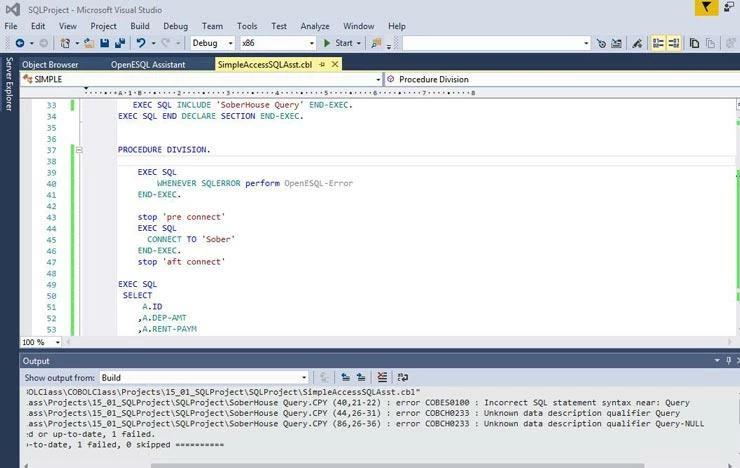Close the SimpleAccessSQLAsst.cbl tab

(x=335, y=64)
